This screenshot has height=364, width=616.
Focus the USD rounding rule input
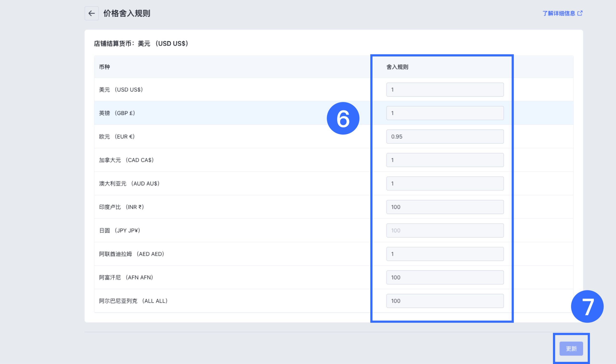click(x=445, y=90)
